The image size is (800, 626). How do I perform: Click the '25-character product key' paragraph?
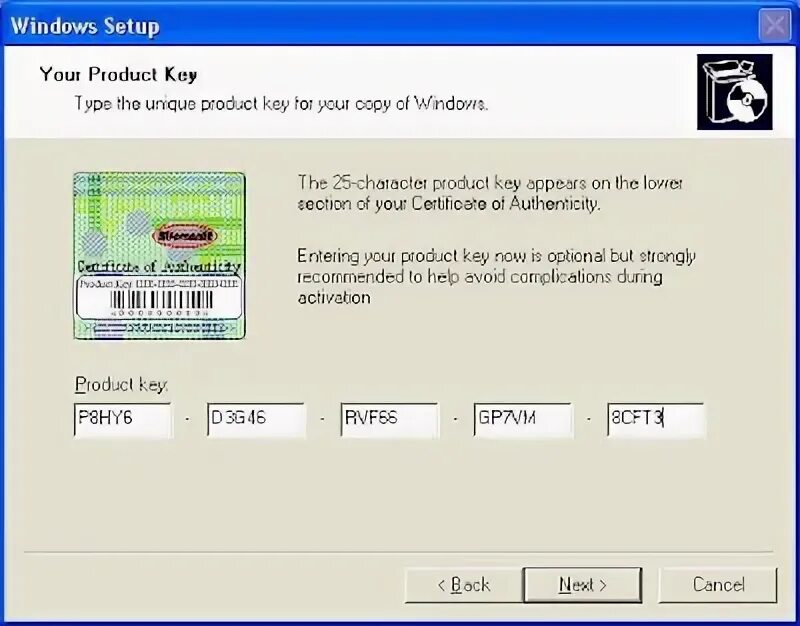click(490, 193)
